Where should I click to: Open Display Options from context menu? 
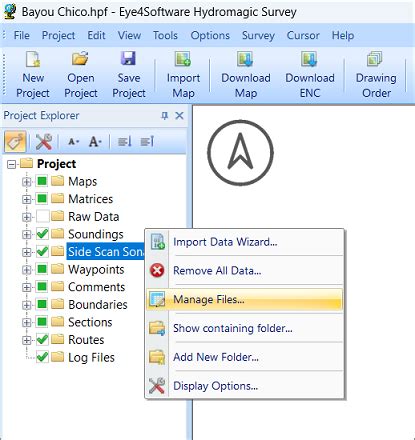(x=245, y=386)
